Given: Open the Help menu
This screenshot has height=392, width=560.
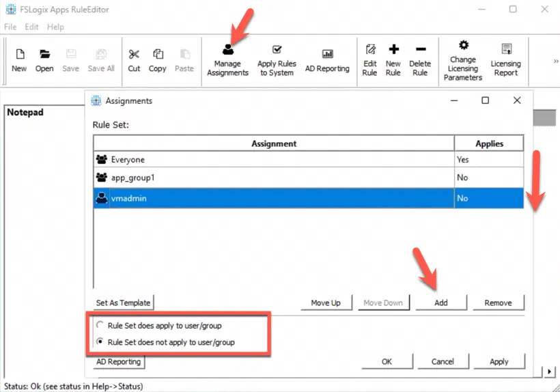Looking at the screenshot, I should click(55, 27).
